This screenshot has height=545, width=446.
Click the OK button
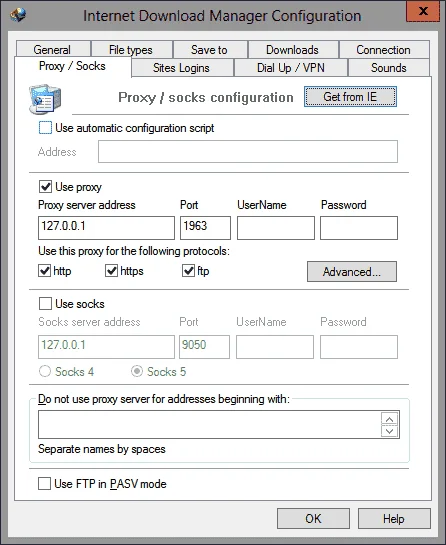[x=314, y=519]
